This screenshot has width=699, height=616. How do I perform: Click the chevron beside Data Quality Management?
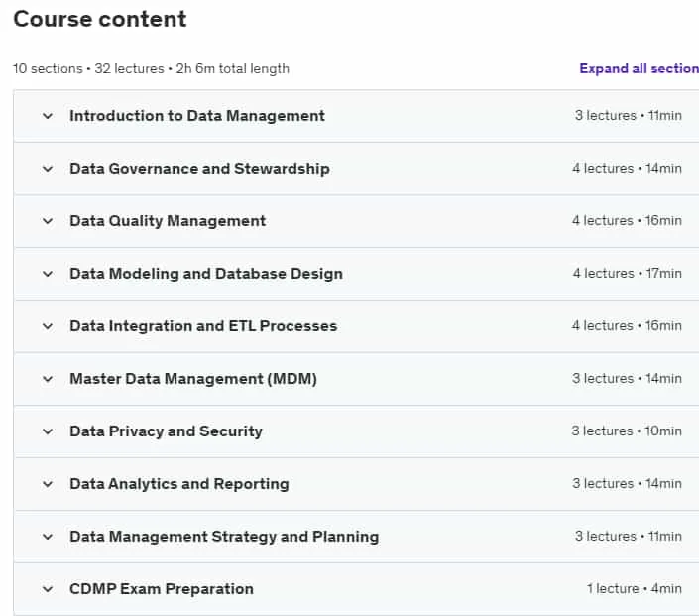point(48,221)
